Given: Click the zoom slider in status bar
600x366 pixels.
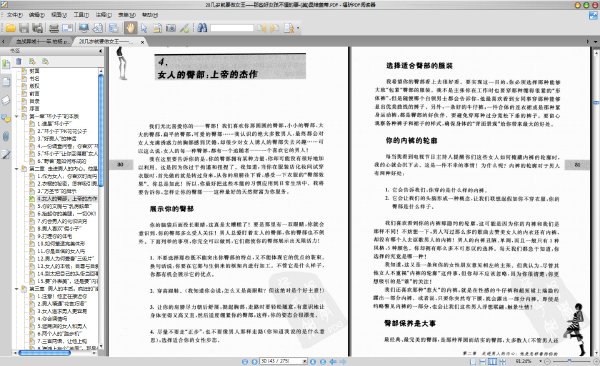Looking at the screenshot, I should click(x=571, y=361).
